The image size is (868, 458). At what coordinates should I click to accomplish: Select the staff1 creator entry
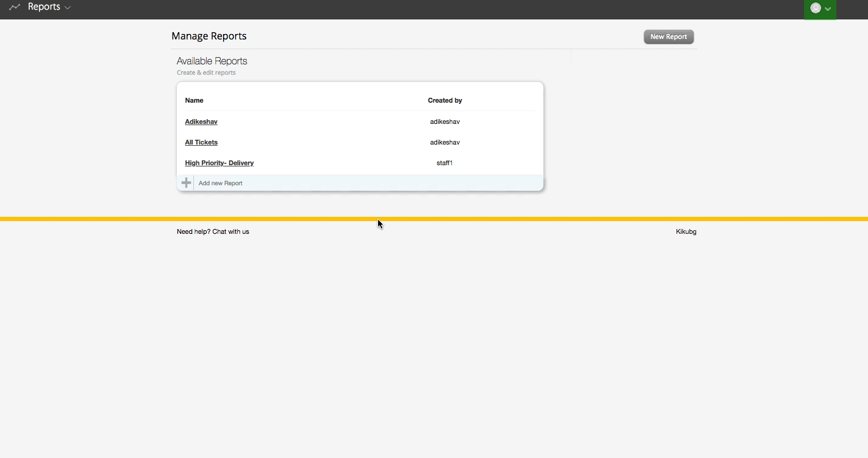click(445, 163)
